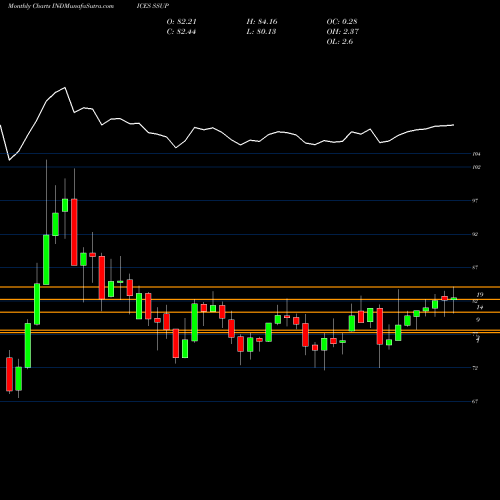Click the 'OH: 2.37' value
Viewport: 500px width, 500px height.
pyautogui.click(x=342, y=32)
